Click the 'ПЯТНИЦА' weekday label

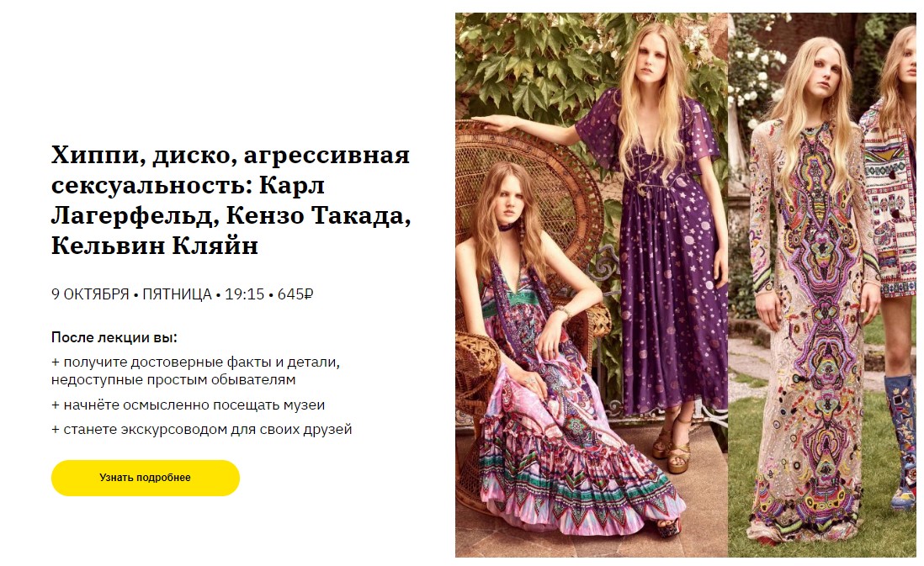pyautogui.click(x=177, y=294)
